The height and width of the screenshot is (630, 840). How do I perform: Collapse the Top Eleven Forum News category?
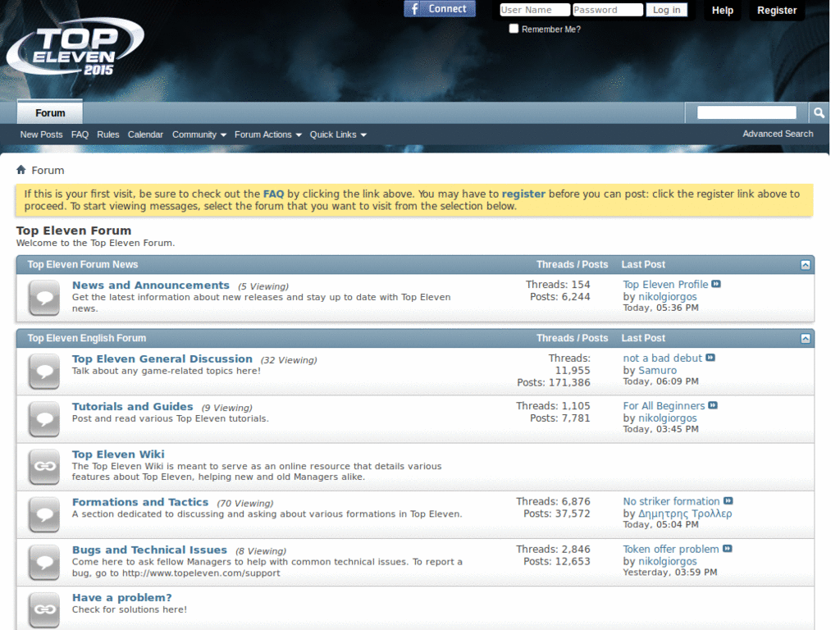pyautogui.click(x=806, y=265)
